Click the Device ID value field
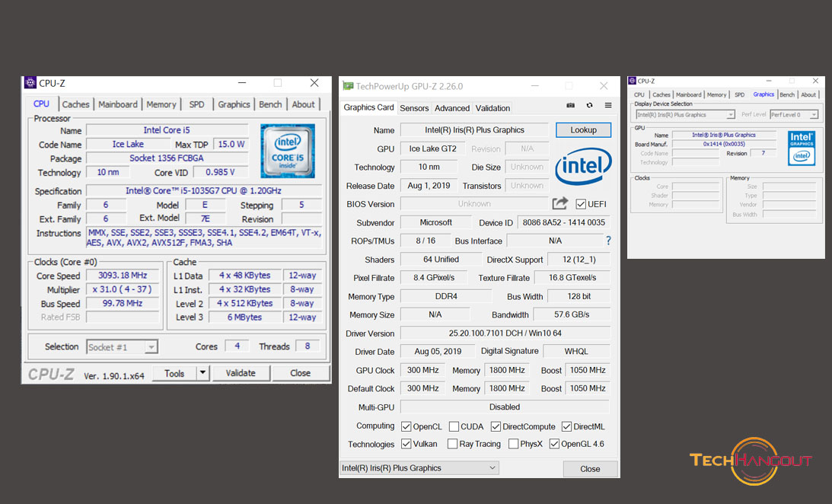This screenshot has height=504, width=832. [x=563, y=222]
